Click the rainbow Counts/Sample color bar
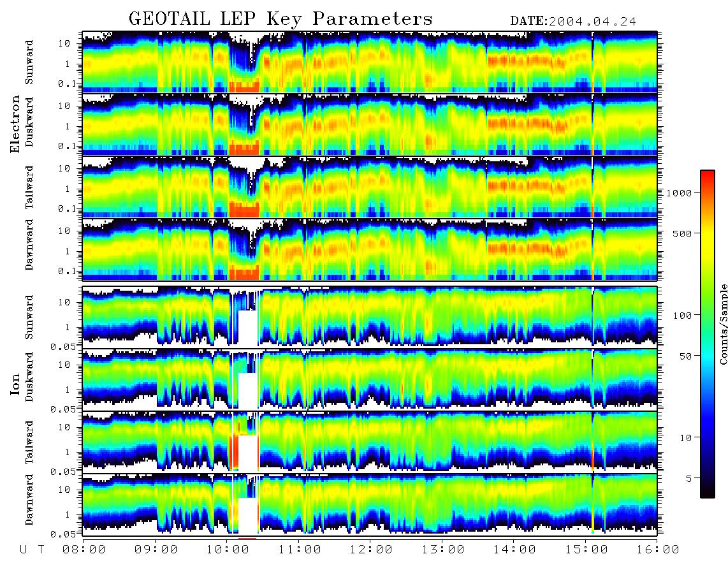This screenshot has width=728, height=561. click(x=708, y=334)
